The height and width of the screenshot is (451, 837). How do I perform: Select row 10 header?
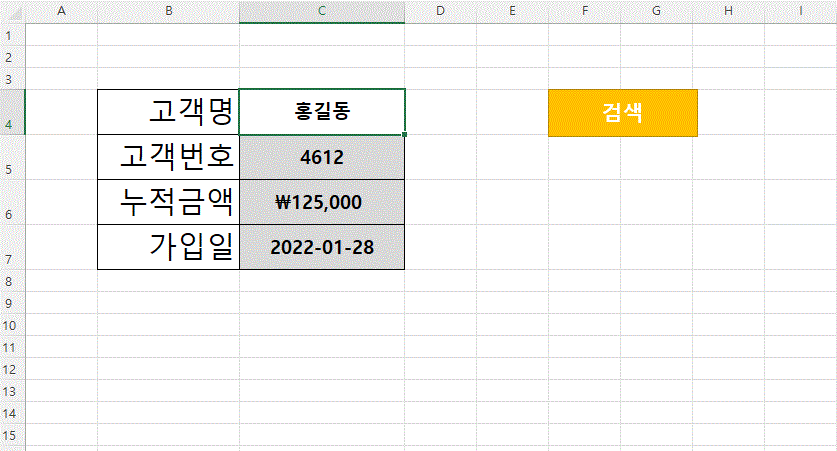click(x=12, y=325)
